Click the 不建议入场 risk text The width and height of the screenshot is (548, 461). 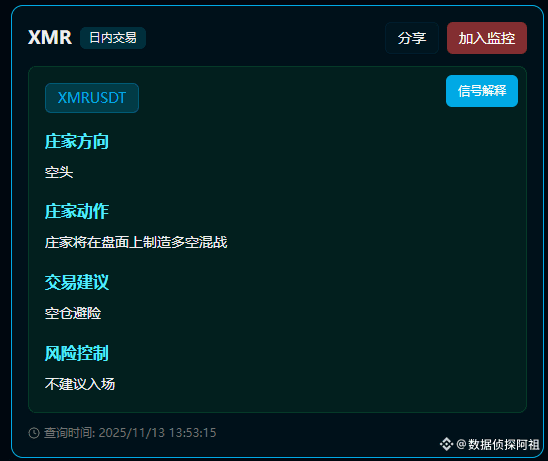(x=80, y=384)
